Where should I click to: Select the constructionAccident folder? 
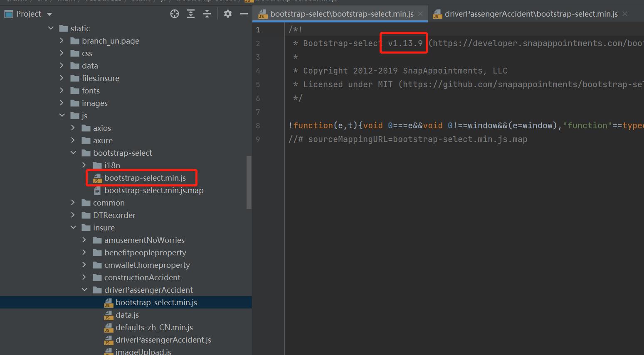[x=142, y=277]
